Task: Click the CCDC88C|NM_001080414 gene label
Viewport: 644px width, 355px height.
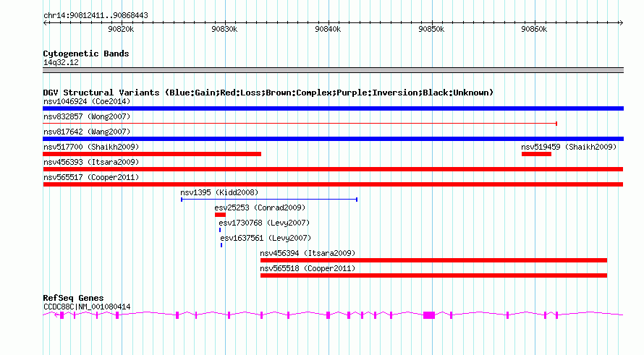Action: point(87,307)
